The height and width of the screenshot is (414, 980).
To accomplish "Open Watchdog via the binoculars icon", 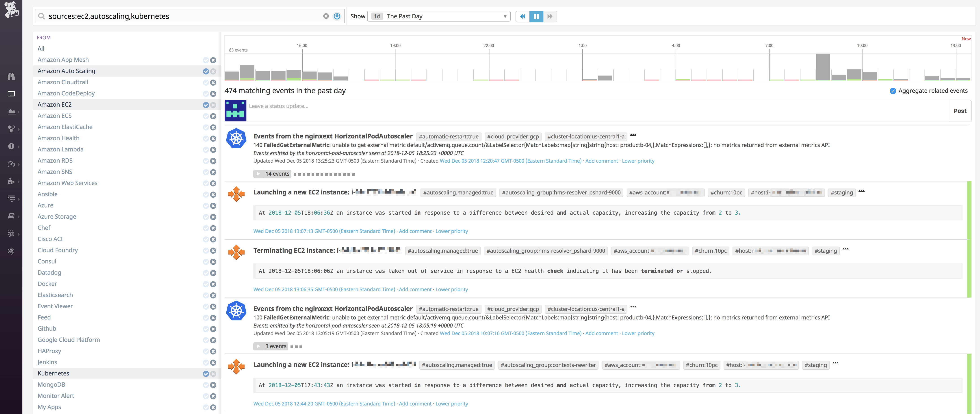I will [x=11, y=76].
